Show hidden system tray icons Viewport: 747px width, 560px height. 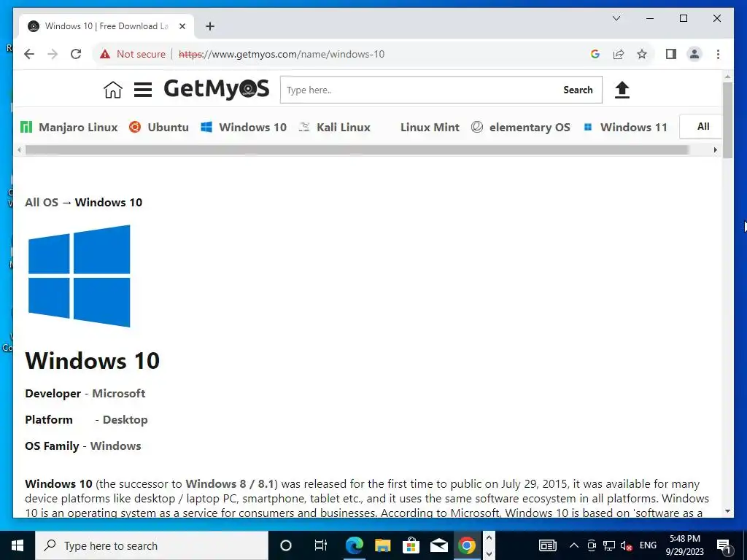tap(574, 545)
